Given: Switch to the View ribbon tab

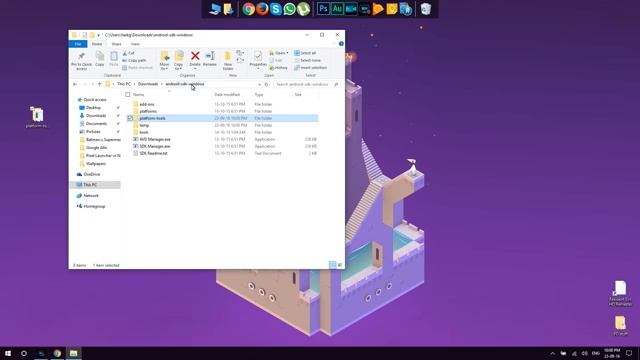Looking at the screenshot, I should tap(135, 44).
